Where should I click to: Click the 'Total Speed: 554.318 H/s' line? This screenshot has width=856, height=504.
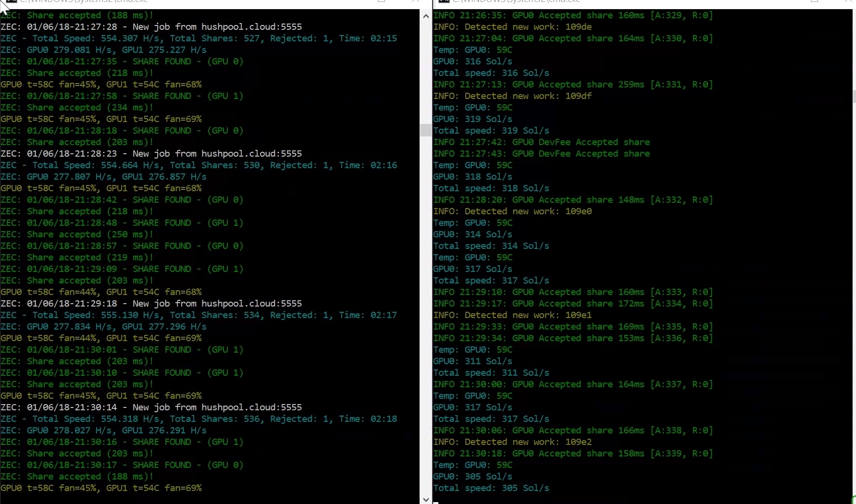199,419
